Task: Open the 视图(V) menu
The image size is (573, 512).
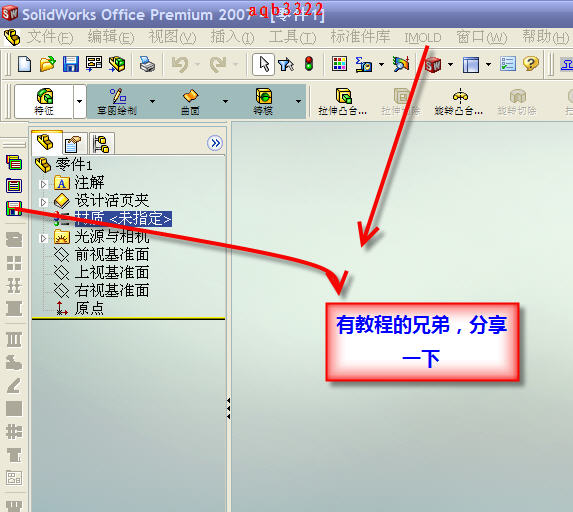Action: [x=172, y=37]
